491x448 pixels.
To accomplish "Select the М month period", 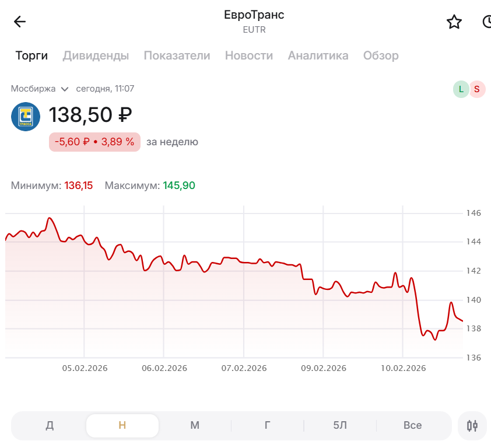I will [x=195, y=425].
